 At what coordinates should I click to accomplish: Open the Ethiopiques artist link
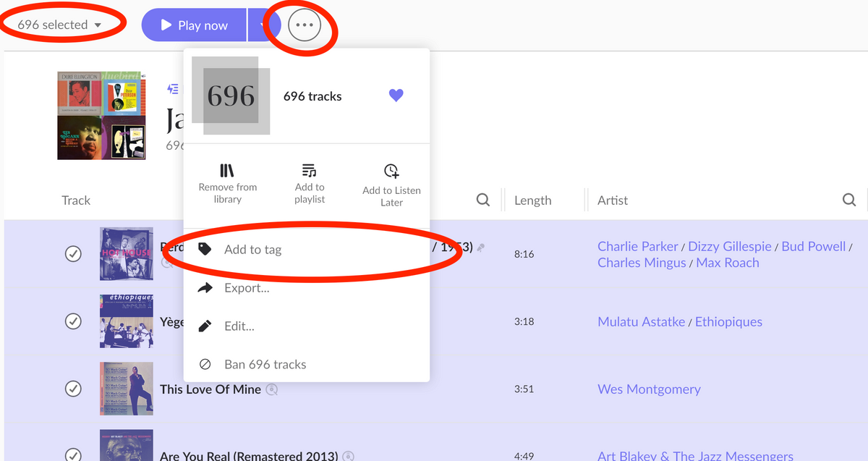tap(728, 322)
